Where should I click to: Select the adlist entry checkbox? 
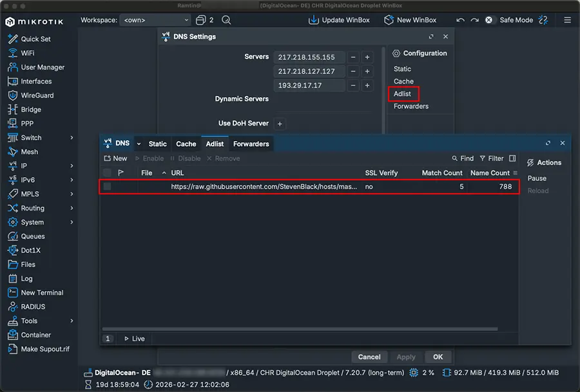(107, 186)
